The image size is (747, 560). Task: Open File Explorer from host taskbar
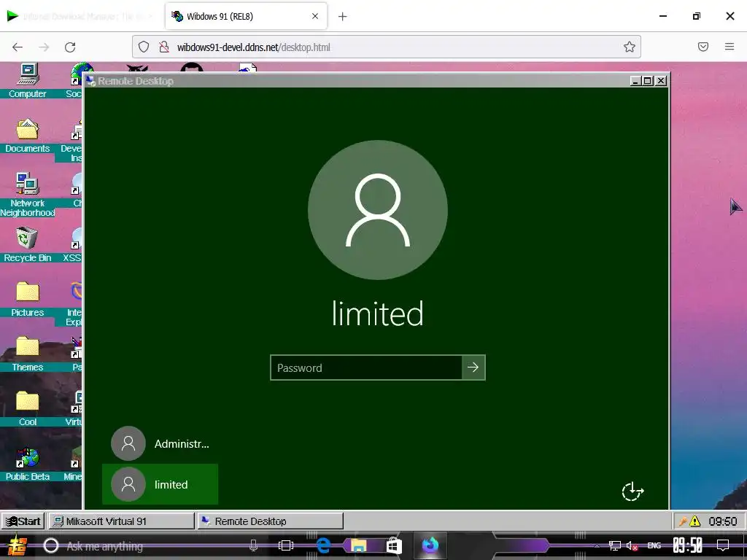point(359,545)
